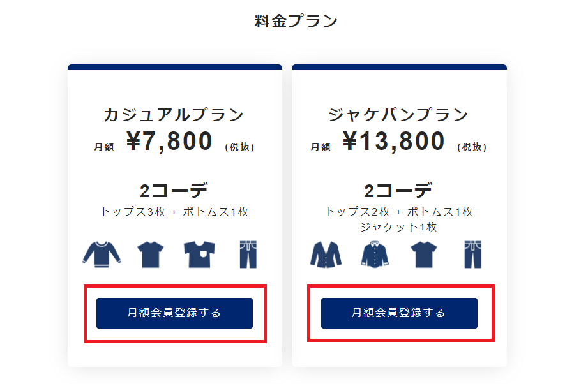Click the plain t-shirt icon in casual plan
Image resolution: width=588 pixels, height=384 pixels.
click(151, 255)
